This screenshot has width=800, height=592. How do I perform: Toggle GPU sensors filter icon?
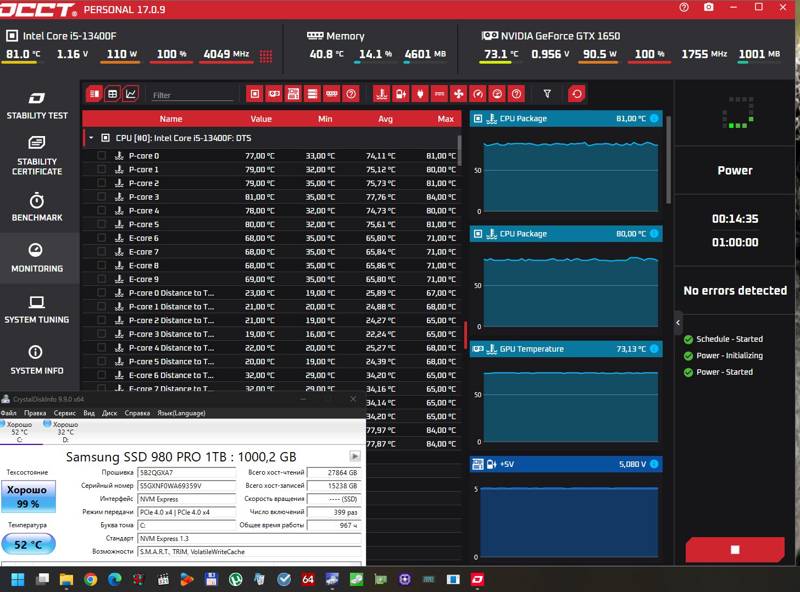[274, 94]
